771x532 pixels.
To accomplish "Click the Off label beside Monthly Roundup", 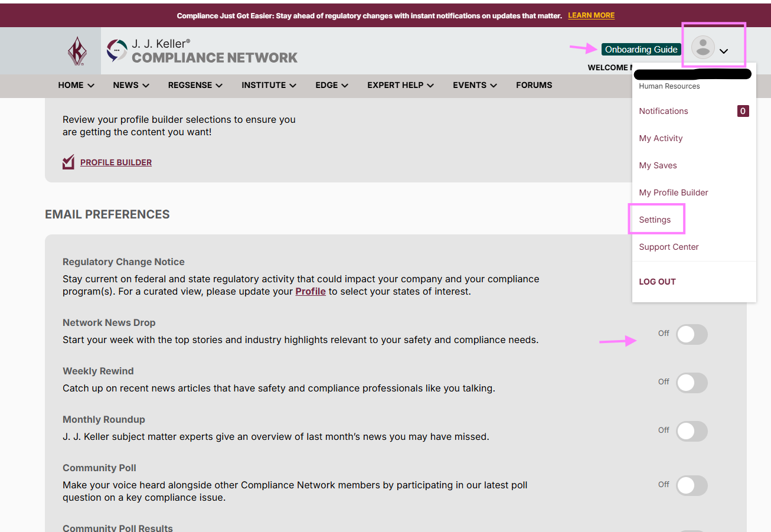I will (664, 430).
